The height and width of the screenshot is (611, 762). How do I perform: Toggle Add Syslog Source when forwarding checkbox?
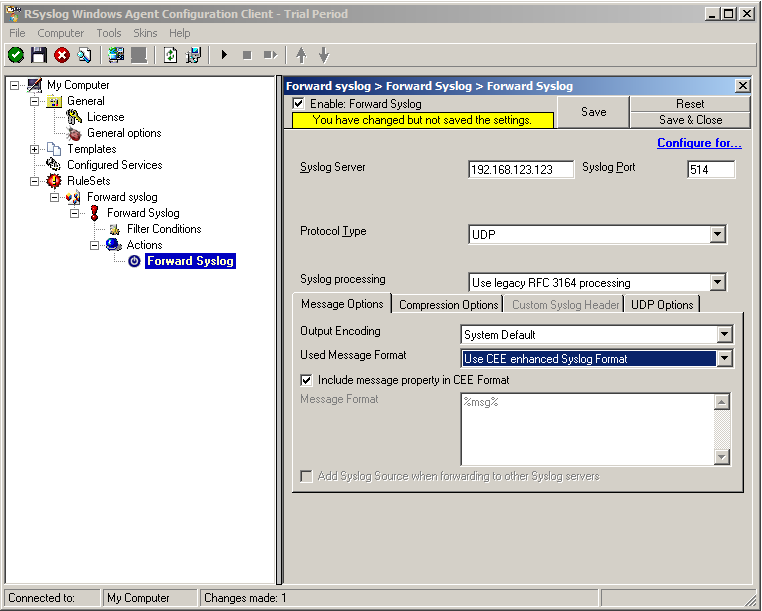coord(306,476)
